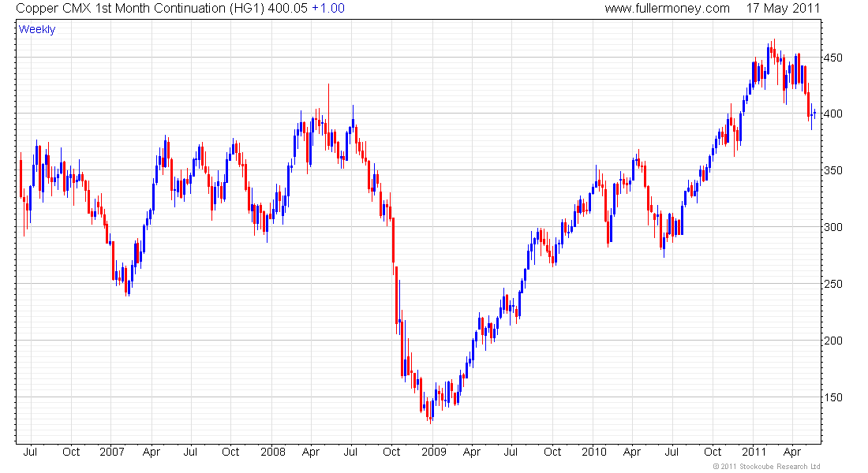868x473 pixels.
Task: Select the 2011 year label on time axis
Action: click(x=754, y=452)
